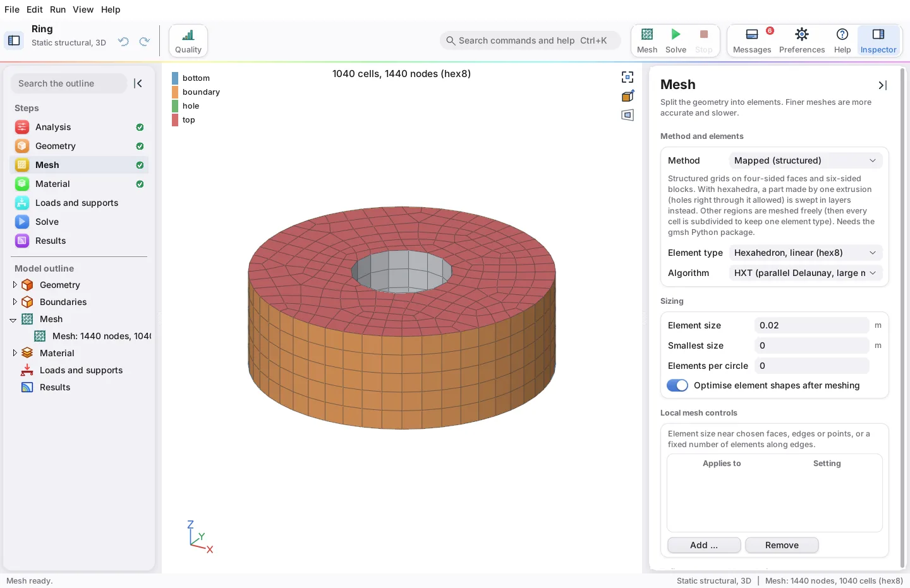Expand the Material outline node

(15, 353)
